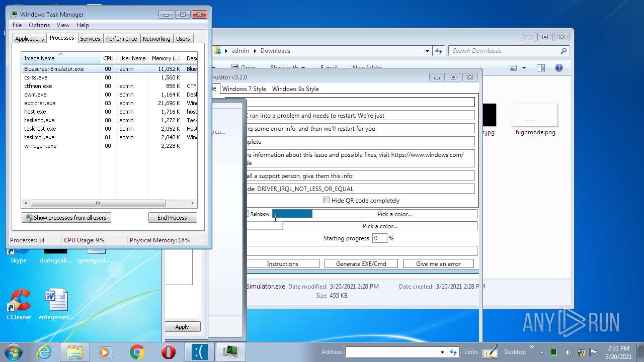This screenshot has height=362, width=644.
Task: Switch to the Networking tab
Action: click(x=156, y=39)
